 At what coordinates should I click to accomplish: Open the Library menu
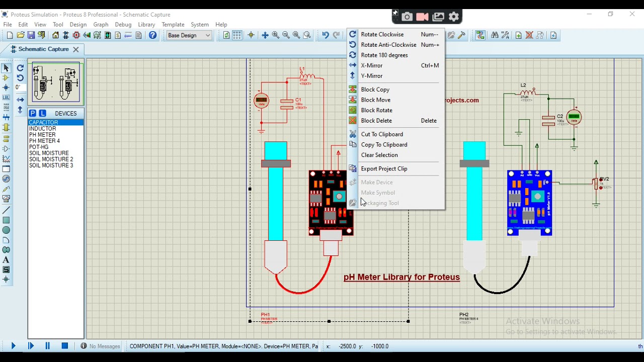[146, 25]
